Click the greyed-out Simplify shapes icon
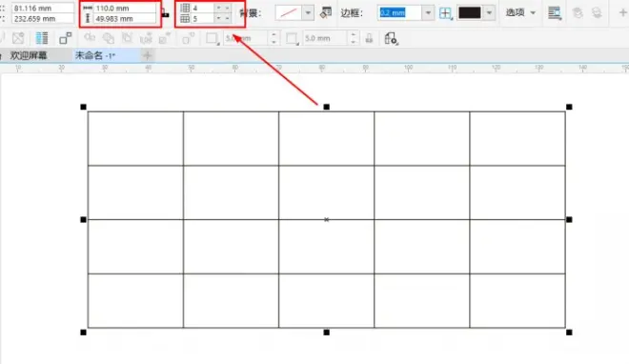 click(146, 38)
